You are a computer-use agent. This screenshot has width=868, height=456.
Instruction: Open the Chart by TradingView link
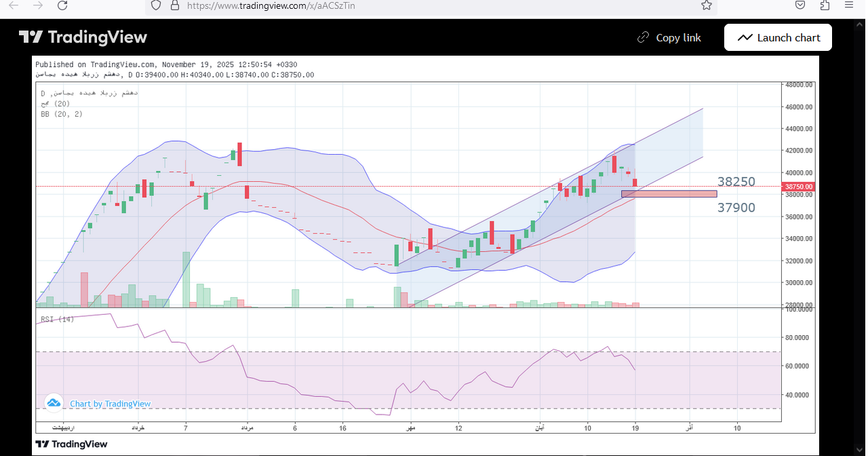pyautogui.click(x=110, y=404)
